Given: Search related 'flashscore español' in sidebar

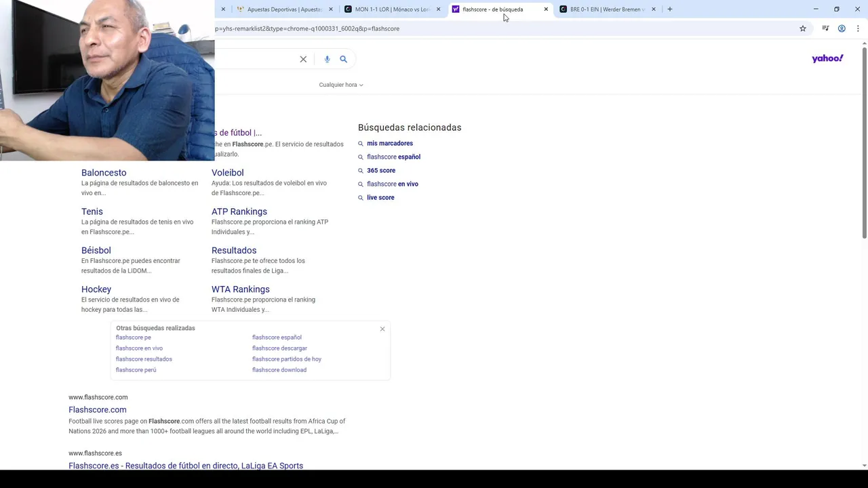Looking at the screenshot, I should (393, 157).
